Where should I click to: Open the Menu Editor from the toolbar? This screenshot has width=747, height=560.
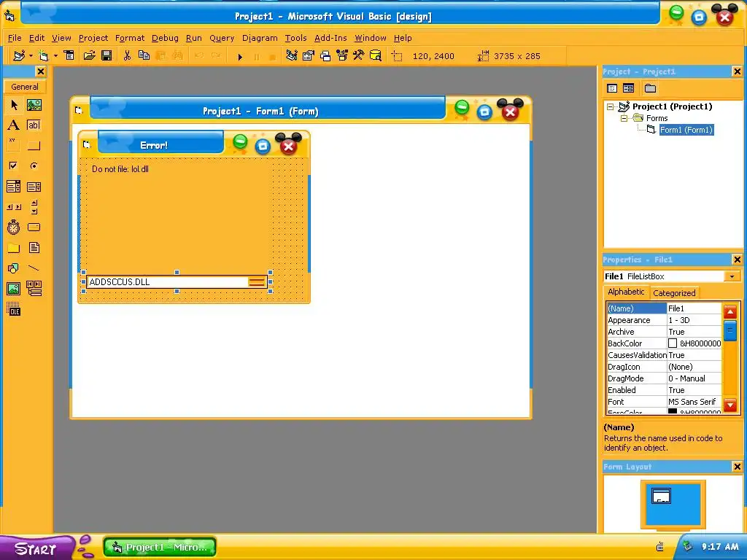pos(69,55)
